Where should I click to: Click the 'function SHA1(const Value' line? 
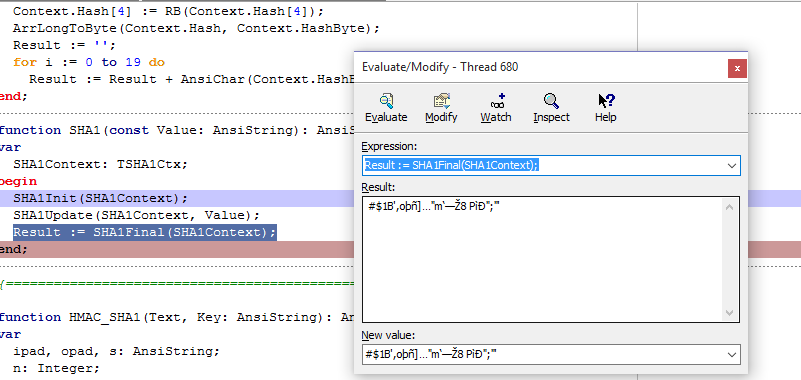[177, 130]
